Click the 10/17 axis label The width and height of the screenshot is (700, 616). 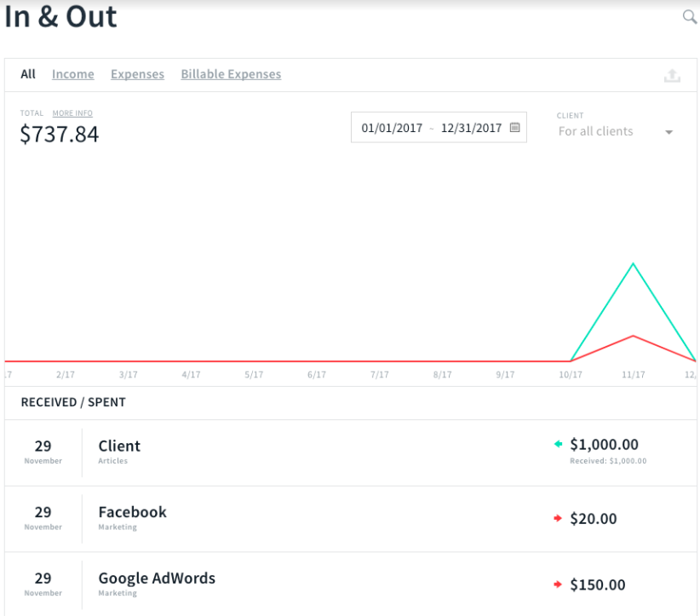tap(571, 375)
